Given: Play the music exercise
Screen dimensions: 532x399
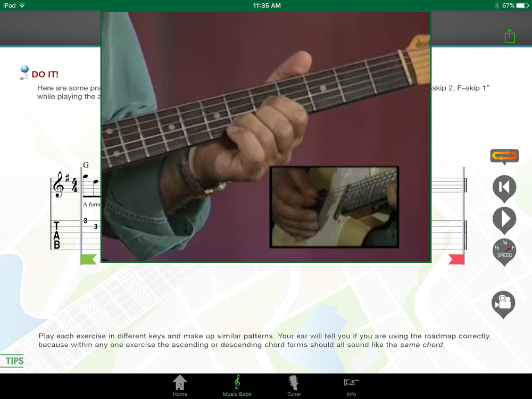Looking at the screenshot, I should click(x=504, y=220).
